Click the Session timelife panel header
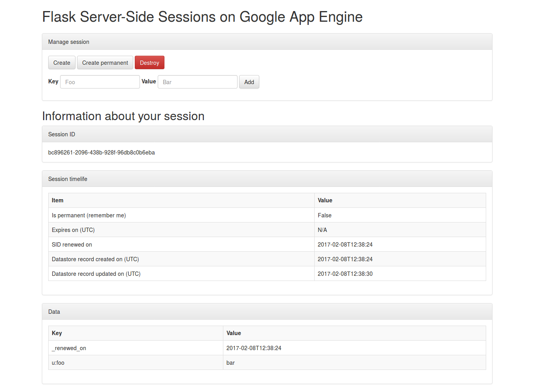This screenshot has height=392, width=534. (x=267, y=179)
